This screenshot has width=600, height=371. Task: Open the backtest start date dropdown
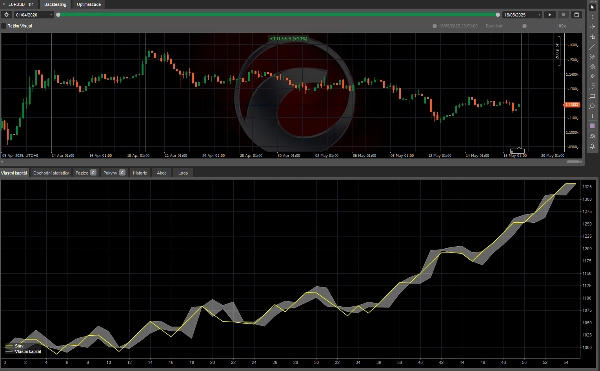coord(34,15)
